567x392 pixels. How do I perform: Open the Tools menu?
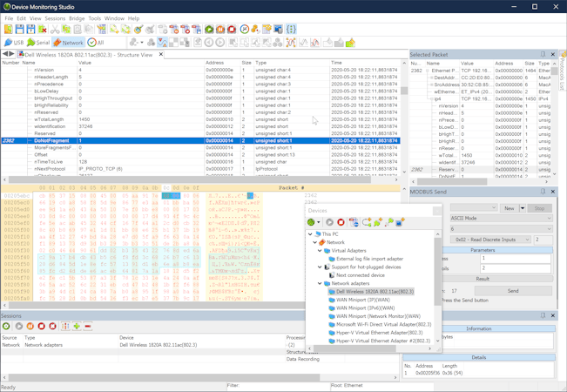point(94,18)
